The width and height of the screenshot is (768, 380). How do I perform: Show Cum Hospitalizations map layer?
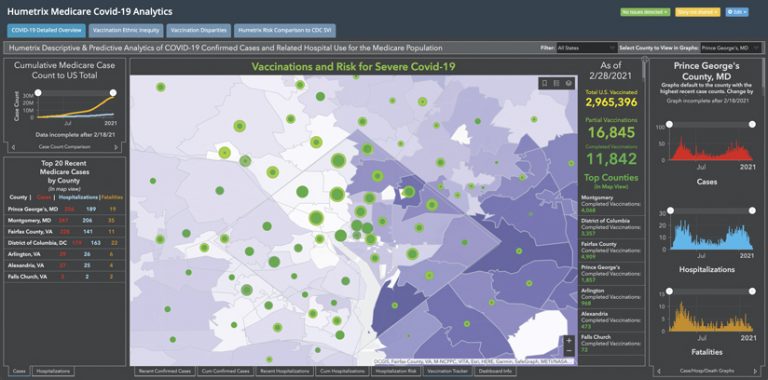tap(343, 371)
